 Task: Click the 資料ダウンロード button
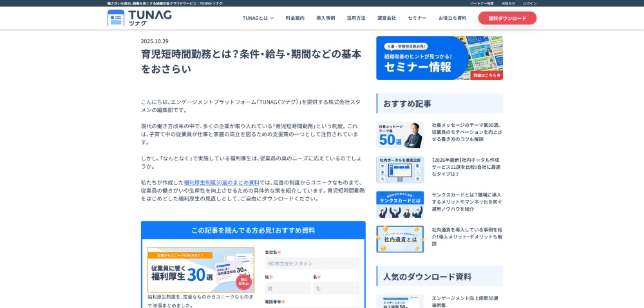(507, 18)
